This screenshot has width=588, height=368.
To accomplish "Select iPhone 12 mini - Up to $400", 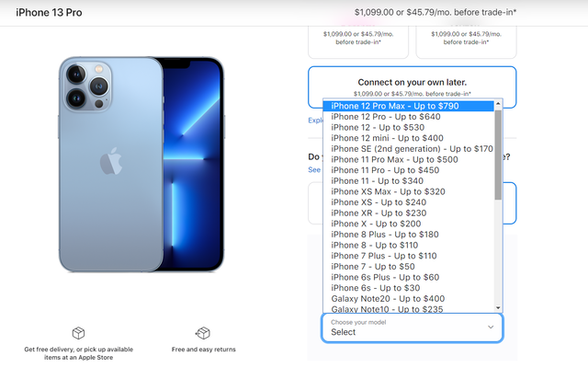I will [x=408, y=138].
